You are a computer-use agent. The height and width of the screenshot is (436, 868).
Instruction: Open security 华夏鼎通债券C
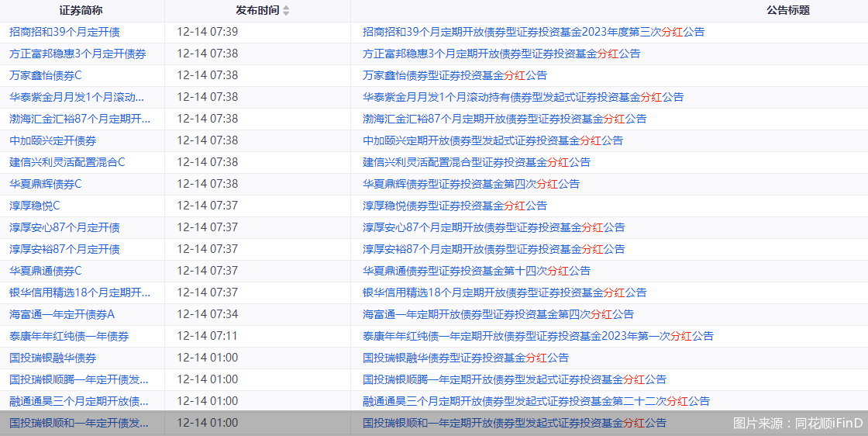(46, 270)
